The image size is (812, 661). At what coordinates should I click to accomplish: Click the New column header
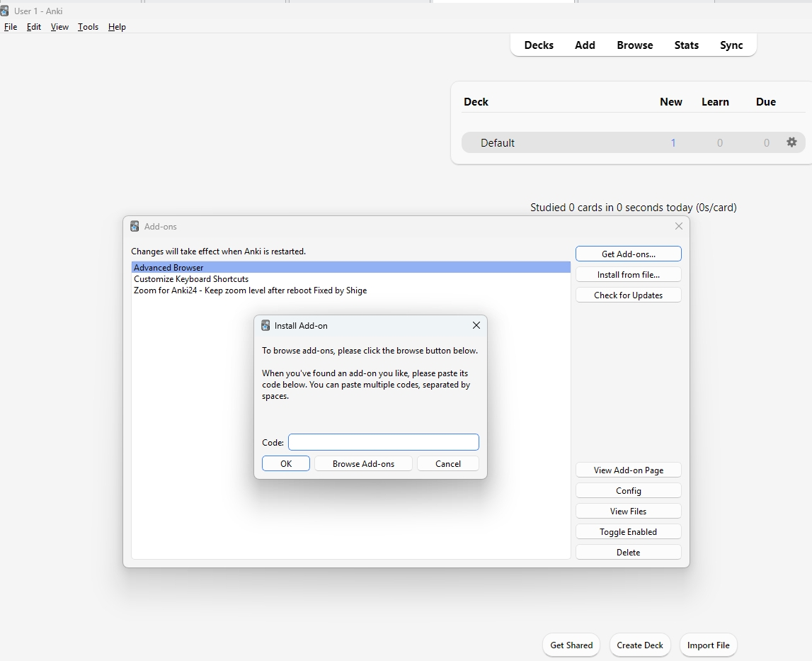(x=670, y=101)
